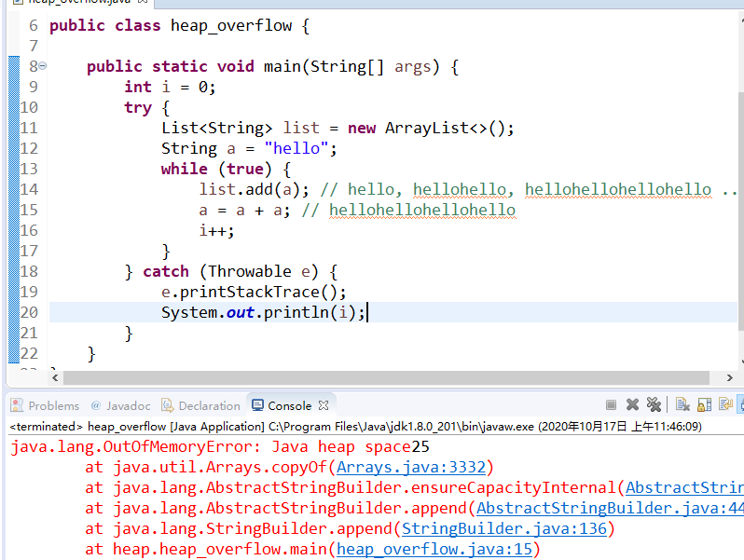Viewport: 744px width, 560px height.
Task: Click line number 20 in gutter
Action: (x=29, y=312)
